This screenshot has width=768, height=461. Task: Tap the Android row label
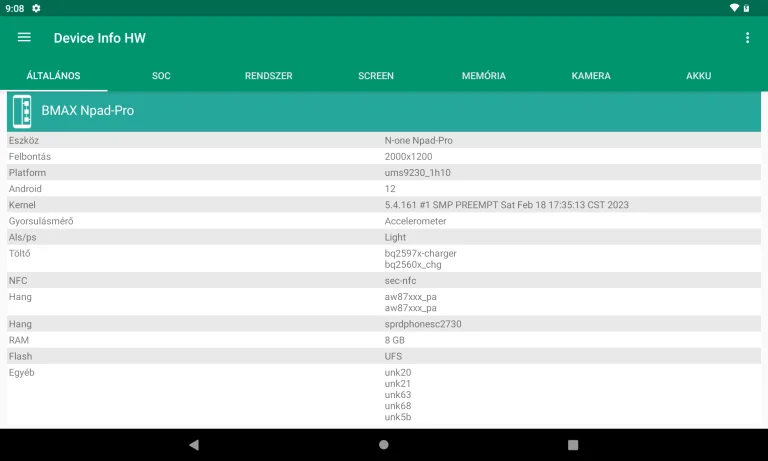point(25,189)
